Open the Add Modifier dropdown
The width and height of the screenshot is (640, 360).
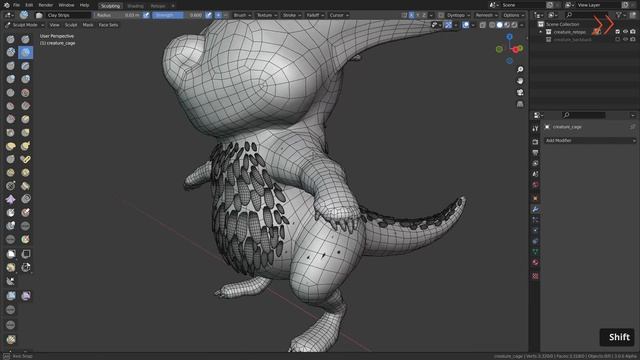click(x=590, y=140)
